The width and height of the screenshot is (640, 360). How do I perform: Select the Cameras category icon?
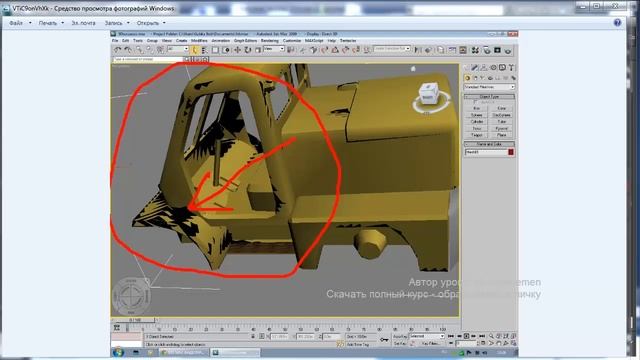click(490, 78)
